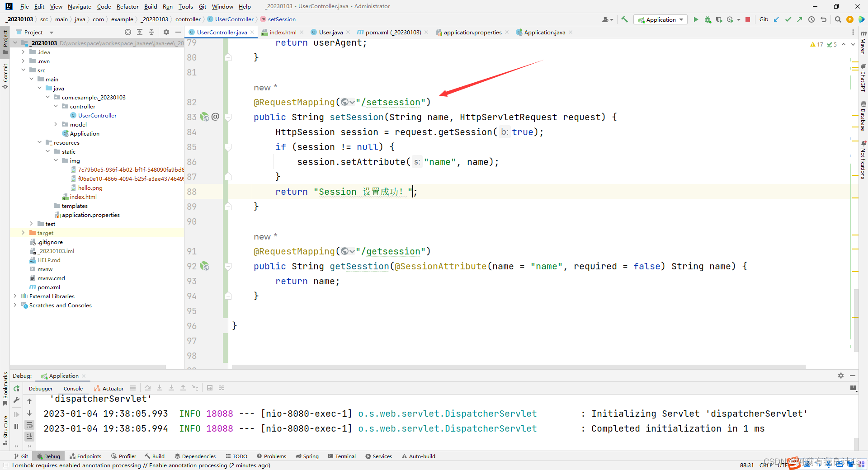Open the Terminal tool window
Image resolution: width=868 pixels, height=470 pixels.
point(342,456)
